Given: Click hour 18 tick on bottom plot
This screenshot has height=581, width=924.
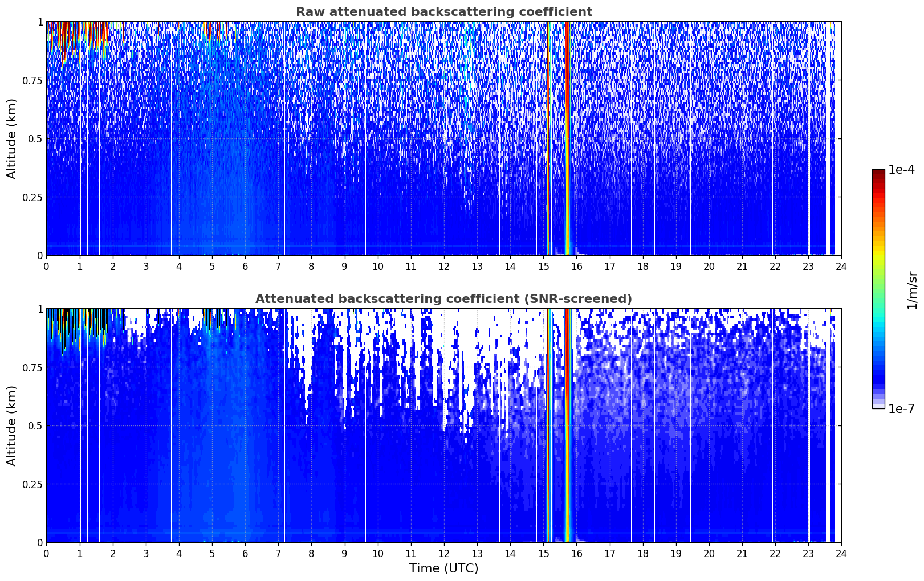Looking at the screenshot, I should coord(642,553).
